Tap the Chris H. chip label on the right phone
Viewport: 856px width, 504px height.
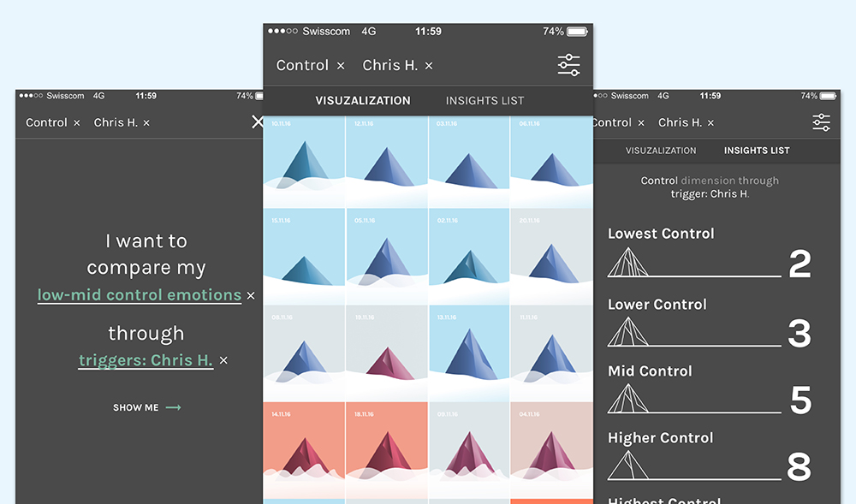point(680,122)
